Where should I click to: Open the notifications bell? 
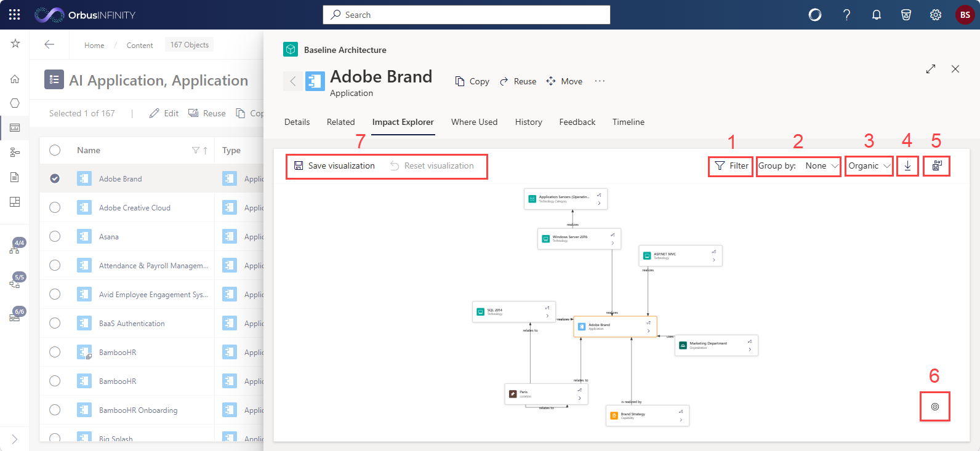tap(877, 15)
